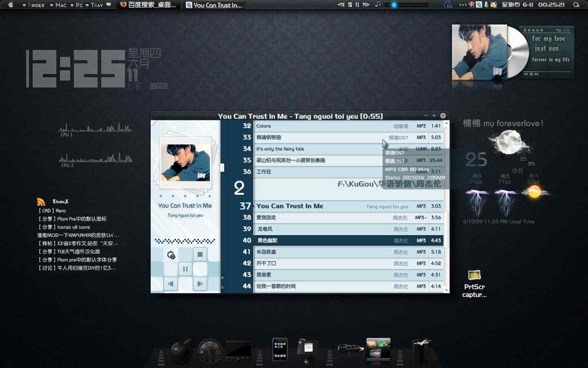
Task: Click the heart icon in top bar
Action: click(109, 5)
